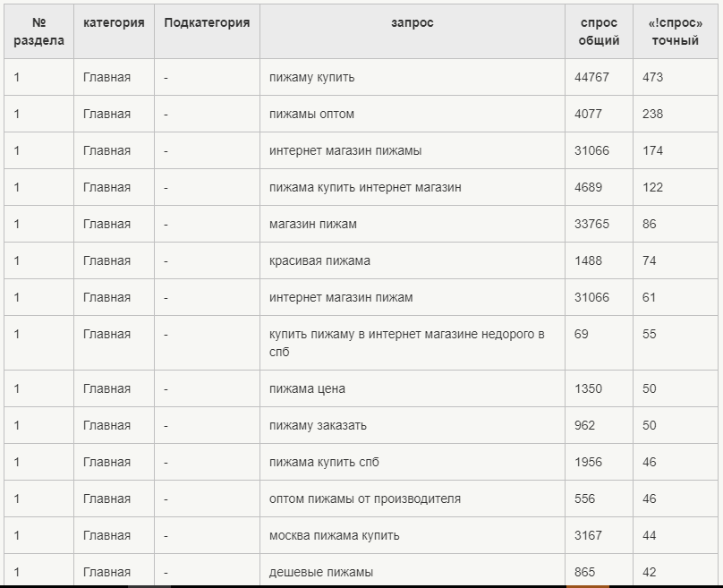723x588 pixels.
Task: Select the "категория" header cell
Action: [x=114, y=23]
